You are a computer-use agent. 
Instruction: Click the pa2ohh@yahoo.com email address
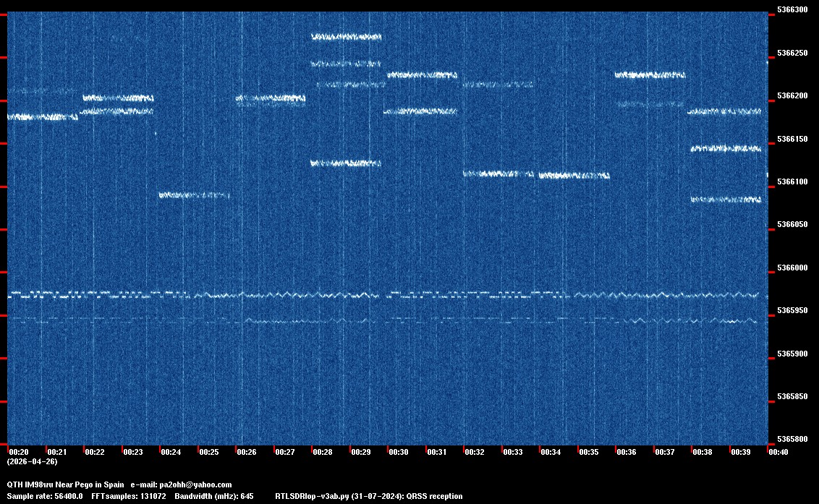(195, 484)
